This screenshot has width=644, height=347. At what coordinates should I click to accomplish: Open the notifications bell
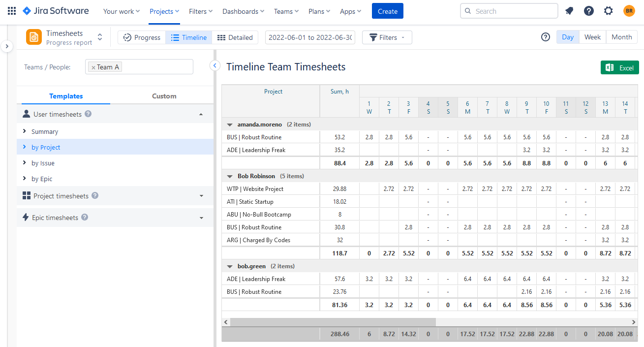[x=569, y=10]
